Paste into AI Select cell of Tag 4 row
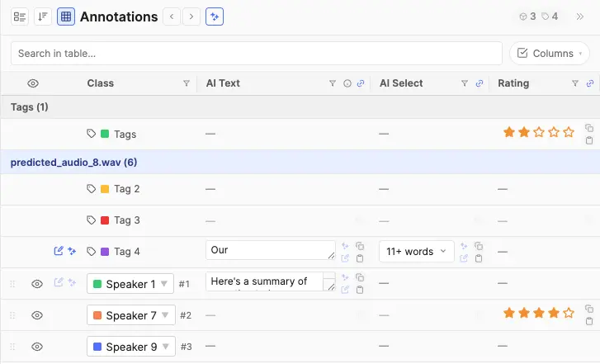This screenshot has width=600, height=364. pyautogui.click(x=479, y=258)
